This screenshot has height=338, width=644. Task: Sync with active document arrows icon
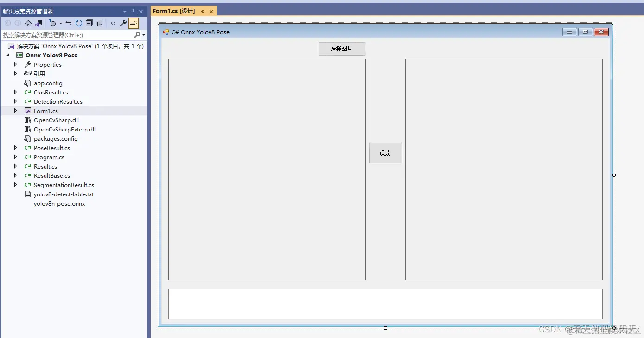[69, 23]
